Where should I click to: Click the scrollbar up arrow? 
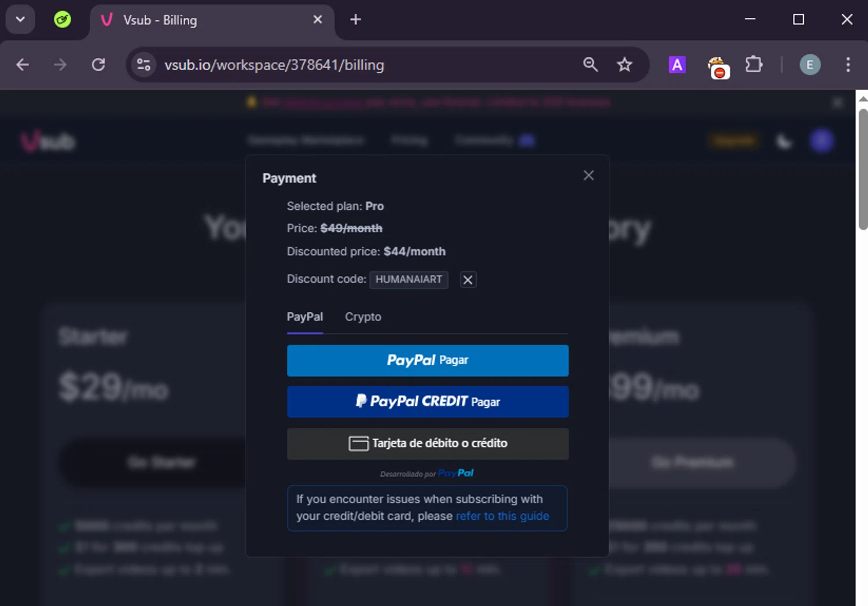(x=863, y=99)
